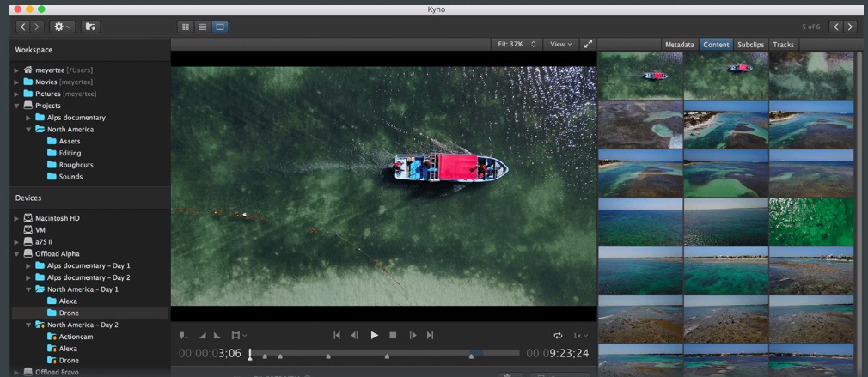868x377 pixels.
Task: Step back one frame
Action: pyautogui.click(x=354, y=335)
